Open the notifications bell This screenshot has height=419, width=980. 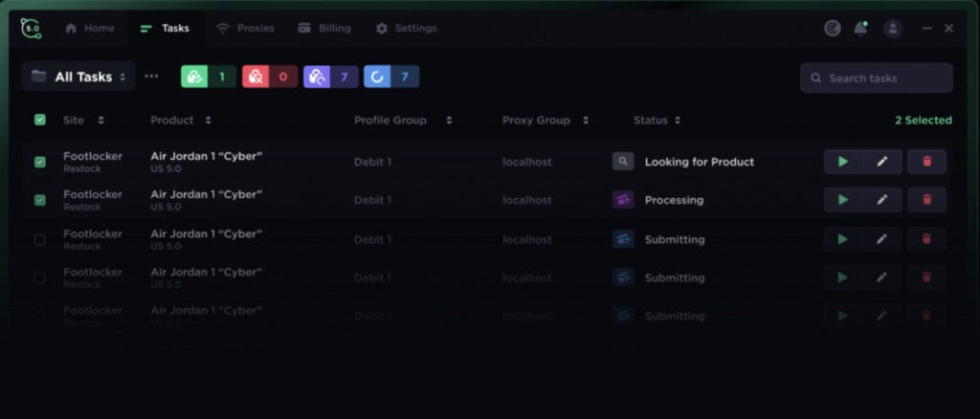pyautogui.click(x=860, y=29)
